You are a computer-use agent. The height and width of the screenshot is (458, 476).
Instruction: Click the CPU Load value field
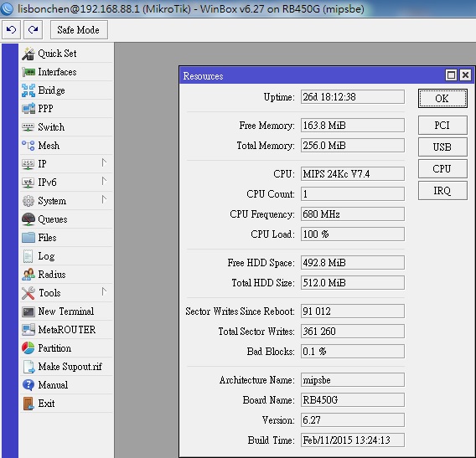click(x=353, y=234)
